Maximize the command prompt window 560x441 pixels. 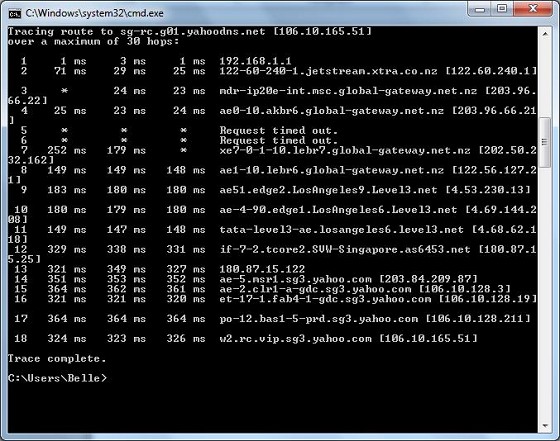[502, 9]
